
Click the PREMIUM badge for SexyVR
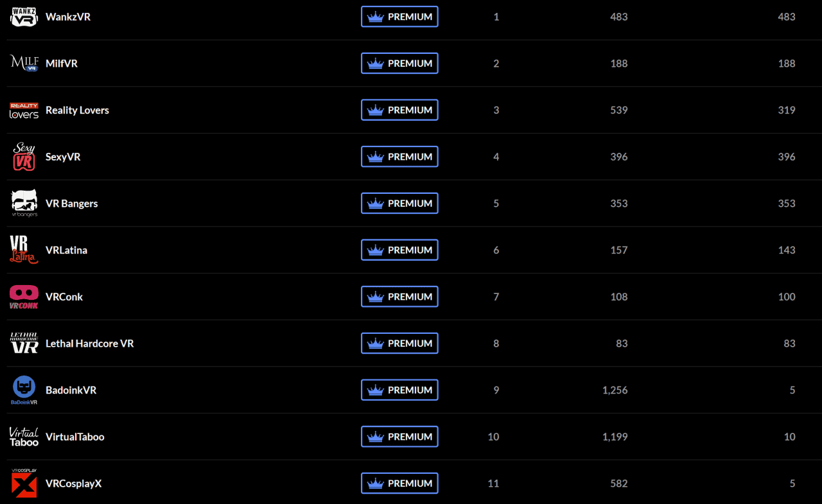tap(399, 157)
